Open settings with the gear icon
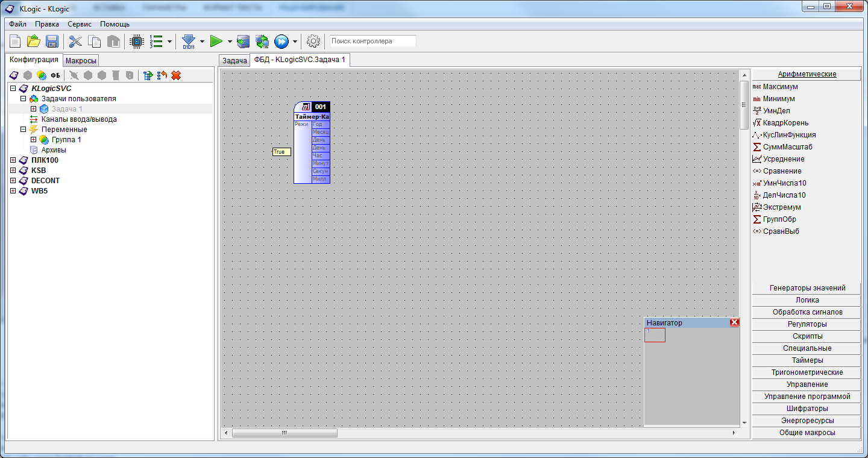This screenshot has width=868, height=458. 313,42
